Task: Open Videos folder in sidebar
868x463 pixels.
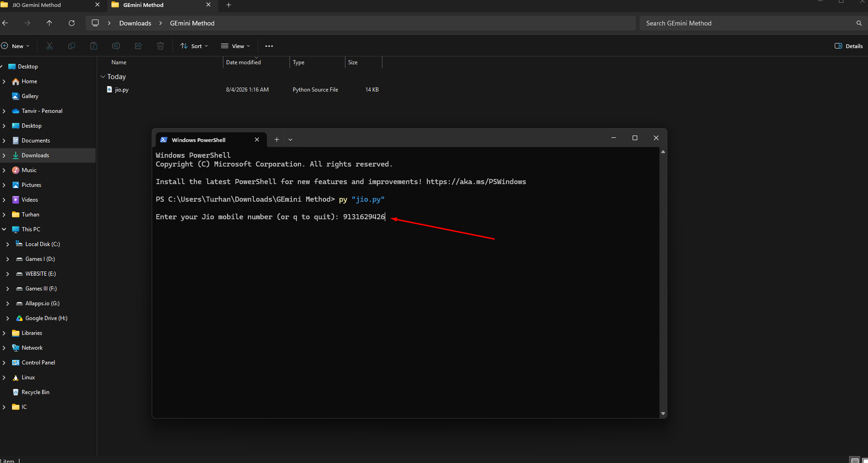Action: (30, 200)
